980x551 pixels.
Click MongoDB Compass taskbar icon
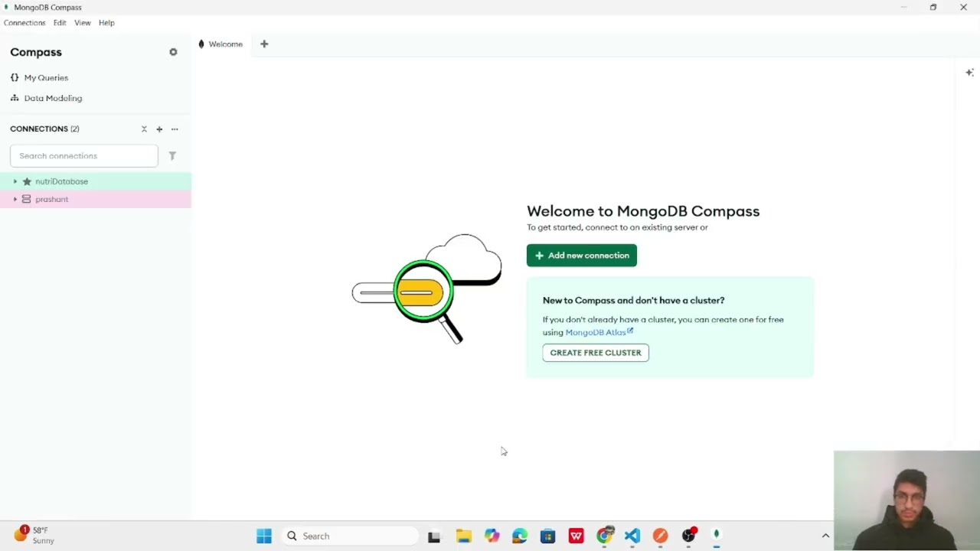[717, 536]
